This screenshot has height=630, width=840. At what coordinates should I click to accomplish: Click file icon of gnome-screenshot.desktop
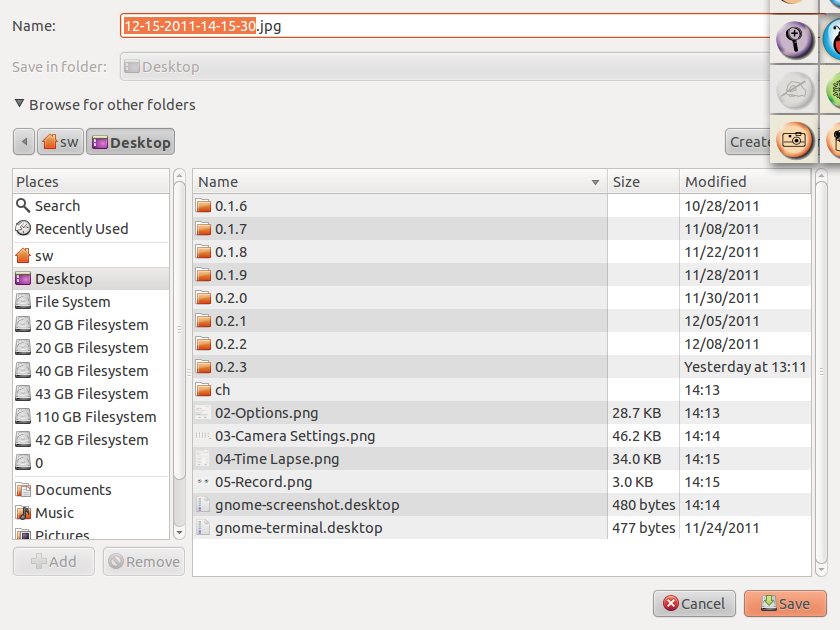click(x=202, y=505)
